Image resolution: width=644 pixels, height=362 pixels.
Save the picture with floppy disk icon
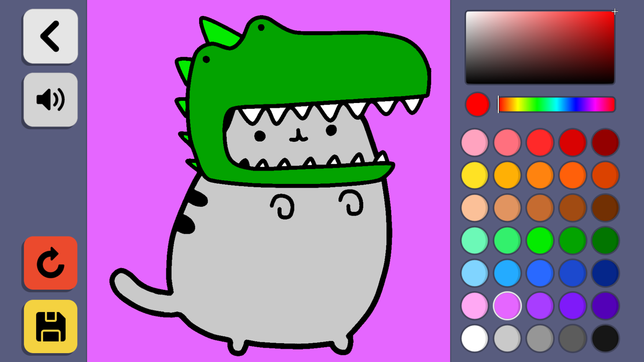tap(50, 326)
